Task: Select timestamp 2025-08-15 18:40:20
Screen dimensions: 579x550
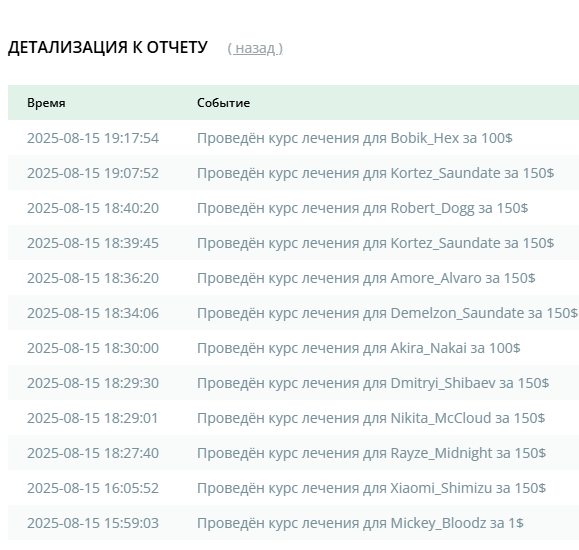Action: pyautogui.click(x=93, y=208)
